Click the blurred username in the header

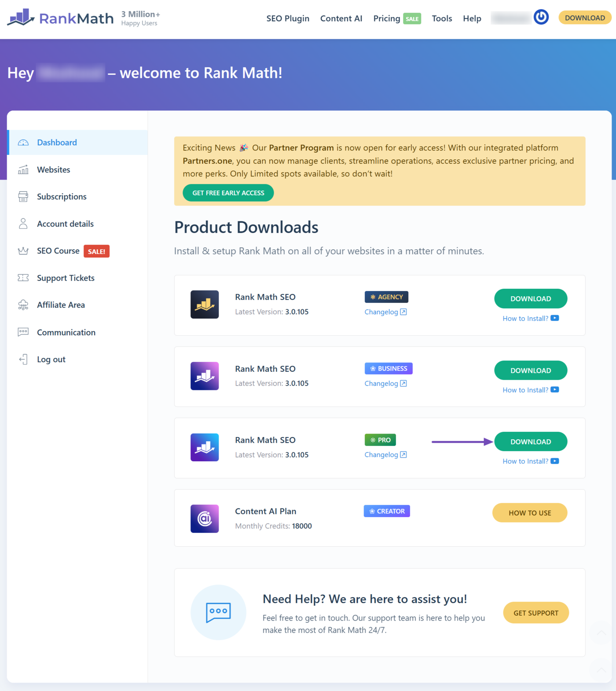pos(511,18)
